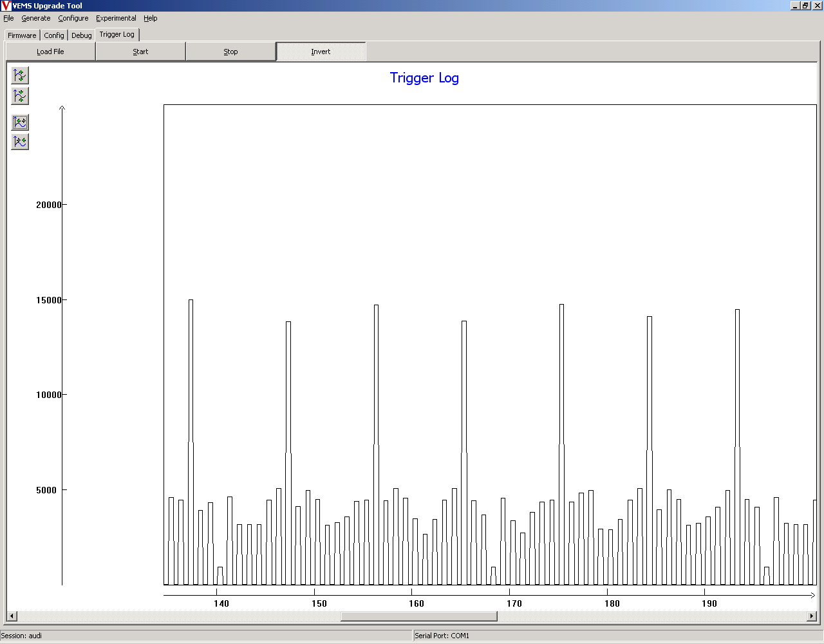Click the 5000 y-axis label
Screen dimensions: 824x644
pyautogui.click(x=46, y=490)
